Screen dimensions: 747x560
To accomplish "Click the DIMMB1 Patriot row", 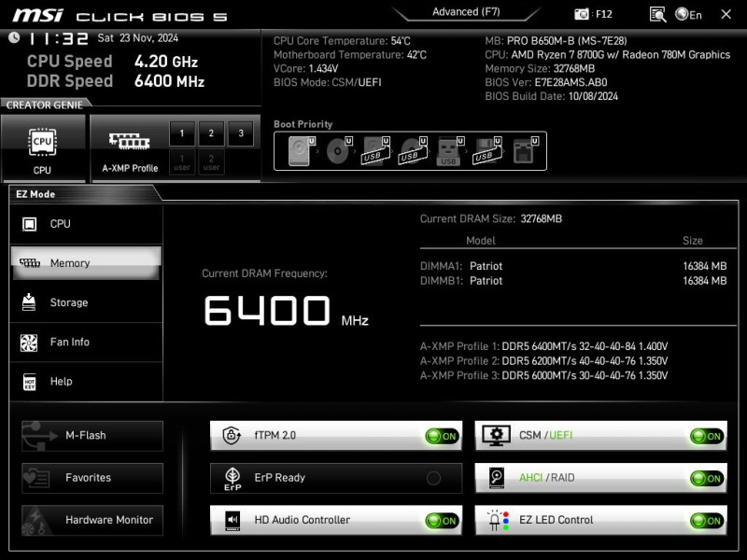I will (573, 281).
